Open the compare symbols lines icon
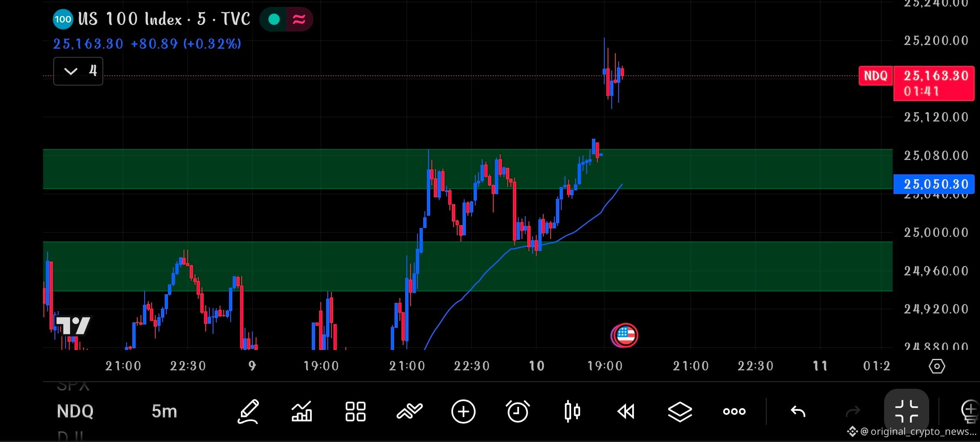This screenshot has height=442, width=980. tap(409, 411)
